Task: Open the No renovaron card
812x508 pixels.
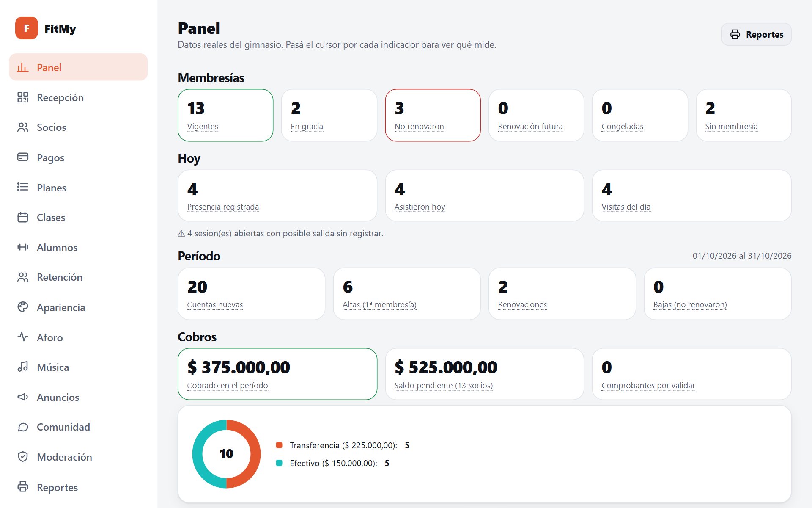Action: click(x=433, y=115)
